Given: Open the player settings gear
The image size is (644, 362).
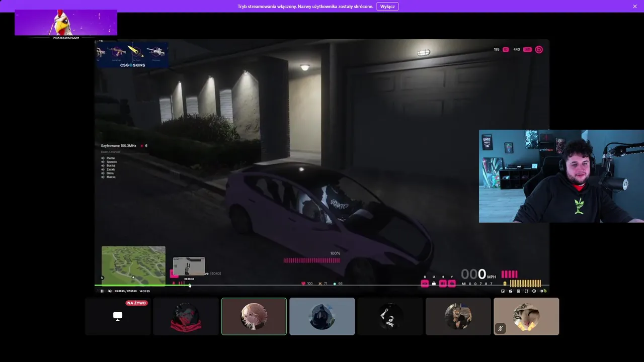Looking at the screenshot, I should 542,291.
